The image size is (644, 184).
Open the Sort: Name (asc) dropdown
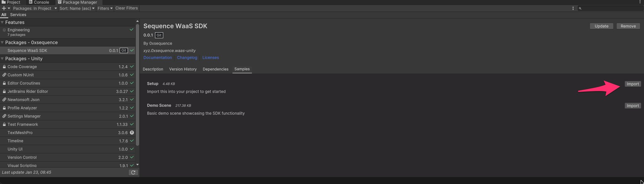click(x=77, y=8)
